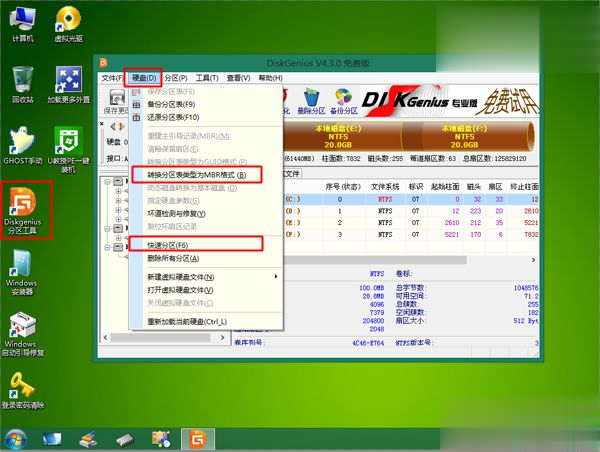
Task: Click the colorful puzzle taskbar icon
Action: coord(161,439)
